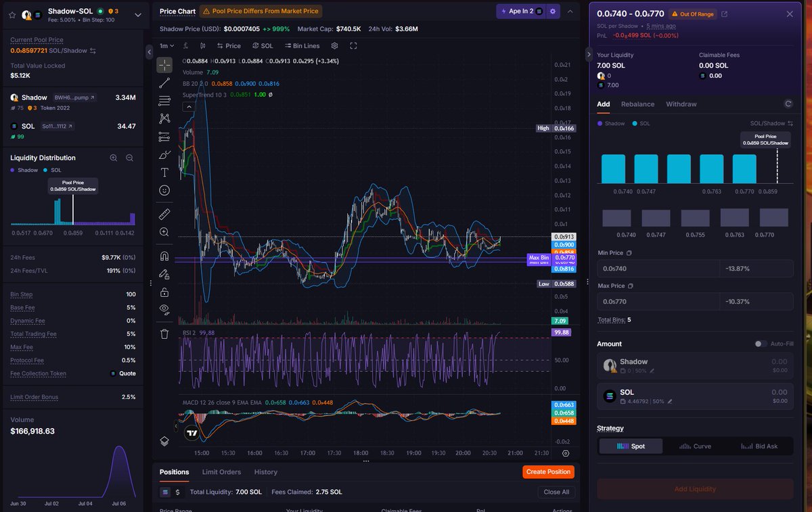
Task: Select the Add tab
Action: (x=603, y=104)
